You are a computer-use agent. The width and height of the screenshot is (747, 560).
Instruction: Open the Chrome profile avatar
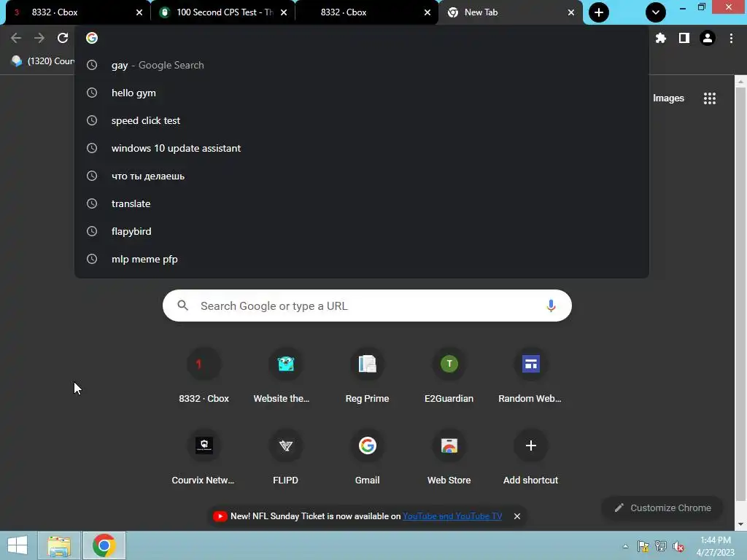click(x=708, y=38)
